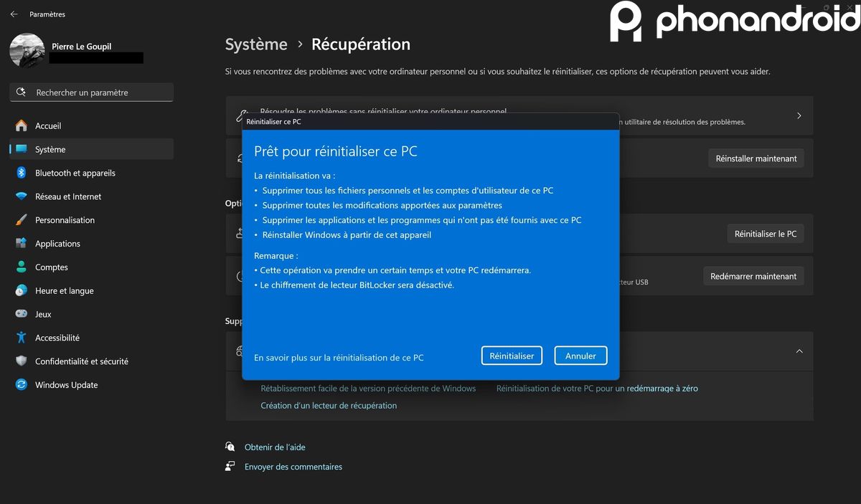The width and height of the screenshot is (861, 504).
Task: Open the Jeux gamepad icon
Action: click(22, 314)
